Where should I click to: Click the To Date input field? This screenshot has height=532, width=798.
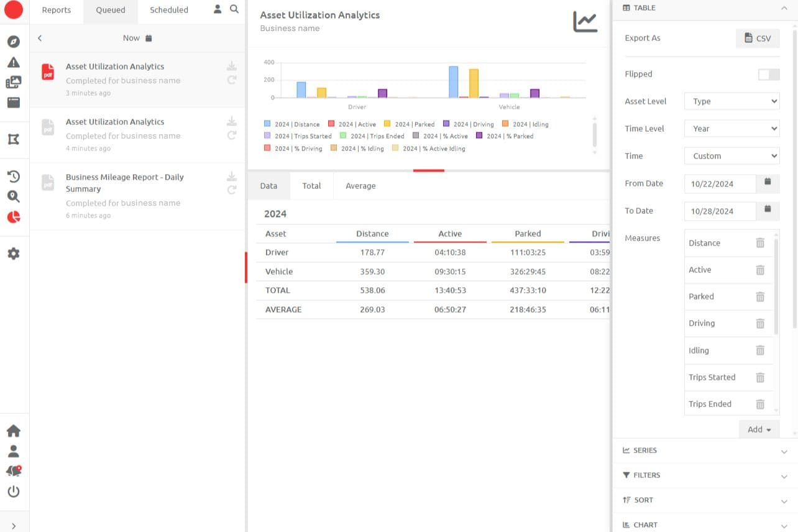[x=720, y=211]
